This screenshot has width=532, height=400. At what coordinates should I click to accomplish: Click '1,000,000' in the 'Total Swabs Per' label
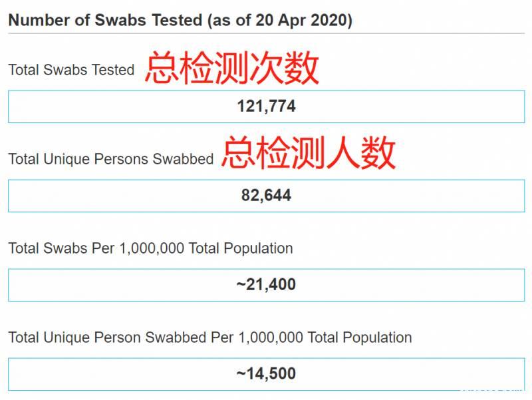[152, 248]
